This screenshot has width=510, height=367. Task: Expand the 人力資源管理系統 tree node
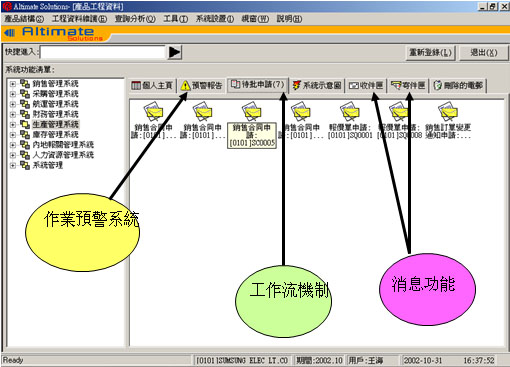13,155
